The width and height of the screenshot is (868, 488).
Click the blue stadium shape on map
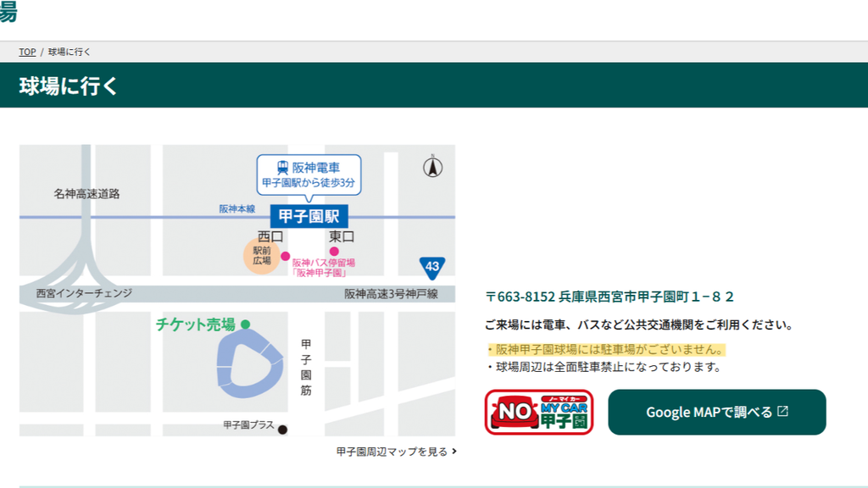point(250,363)
